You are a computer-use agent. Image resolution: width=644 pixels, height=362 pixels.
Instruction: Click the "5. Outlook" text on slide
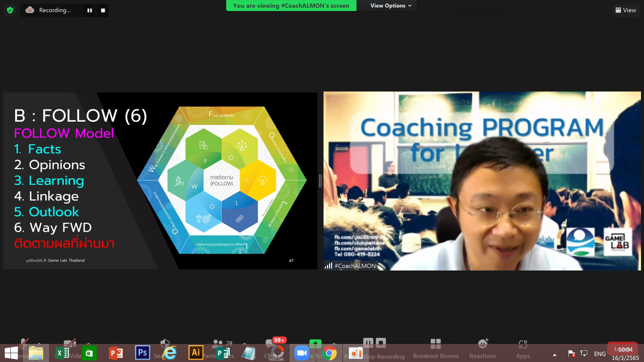(x=47, y=212)
